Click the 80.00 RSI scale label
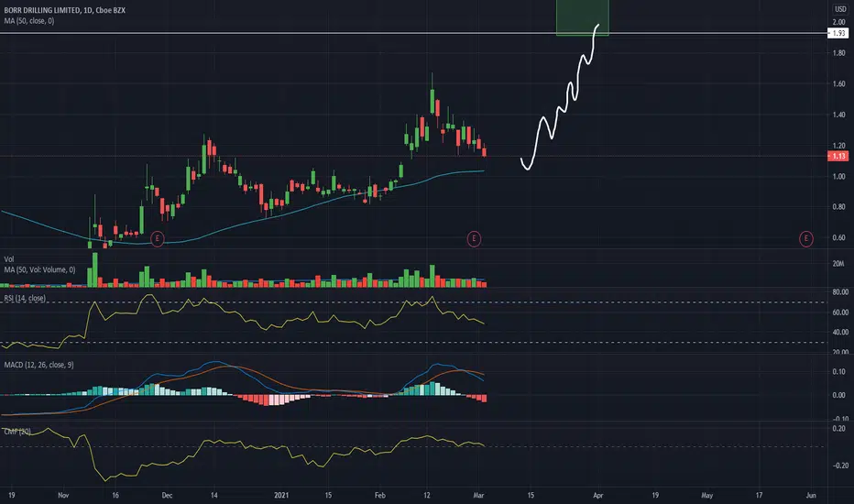Viewport: 854px width, 504px height. 840,292
